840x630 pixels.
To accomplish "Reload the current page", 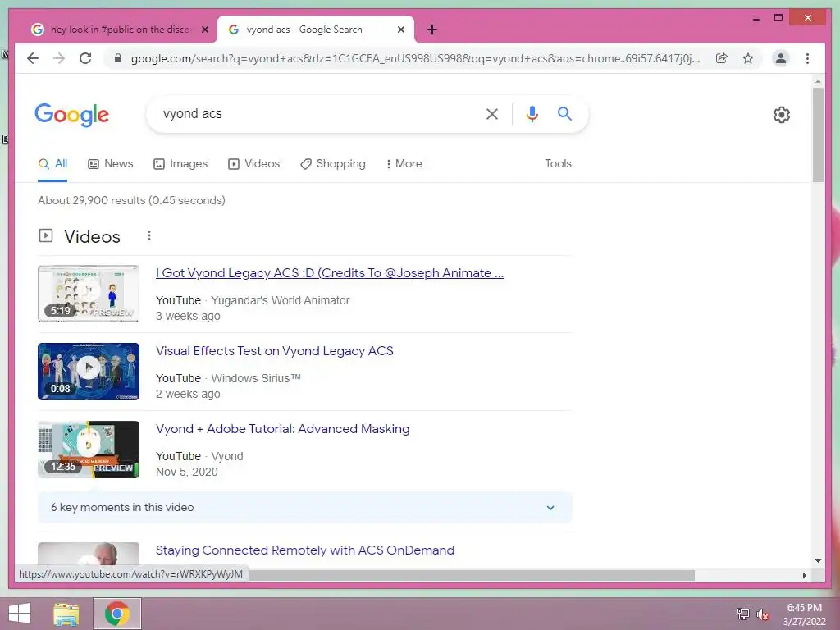I will coord(85,58).
